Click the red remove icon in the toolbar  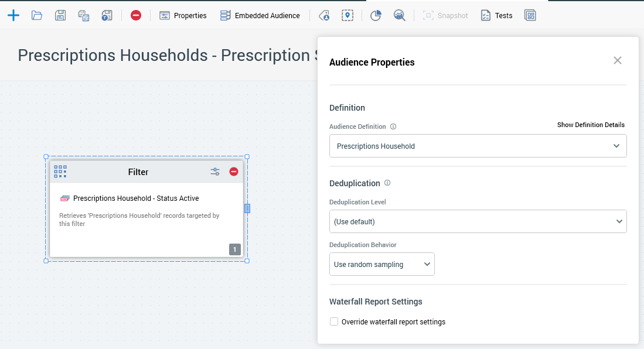(136, 15)
